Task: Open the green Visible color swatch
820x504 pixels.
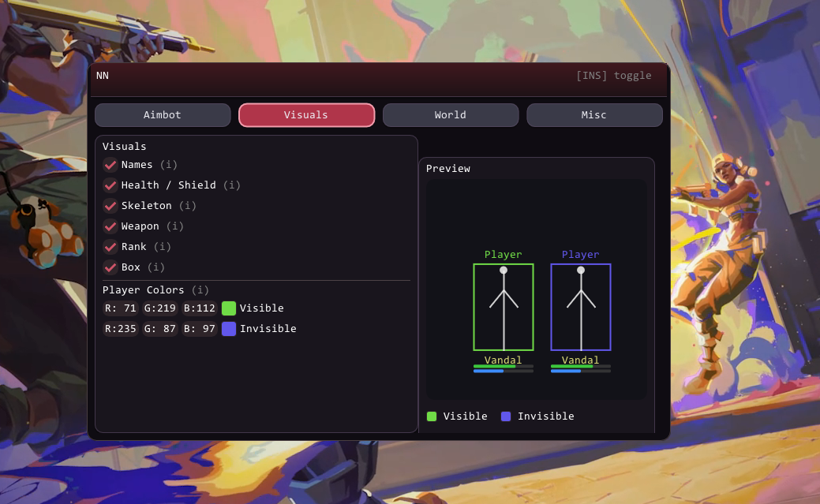Action: 229,308
